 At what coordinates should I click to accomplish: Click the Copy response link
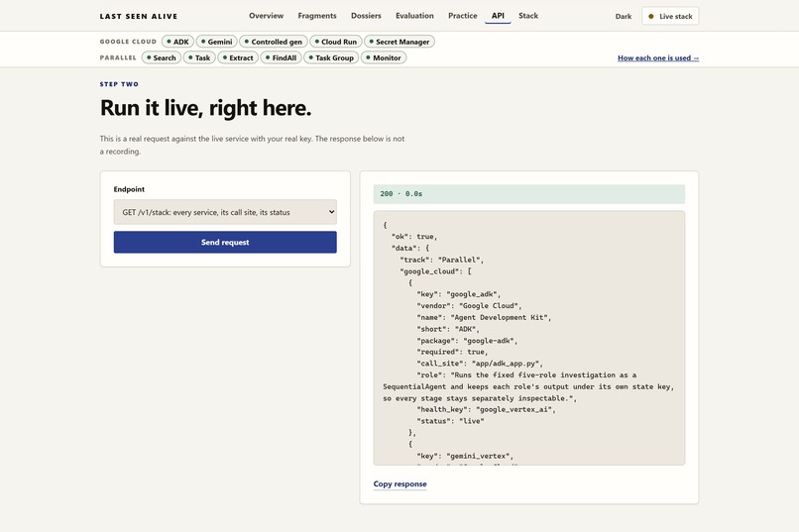point(400,483)
